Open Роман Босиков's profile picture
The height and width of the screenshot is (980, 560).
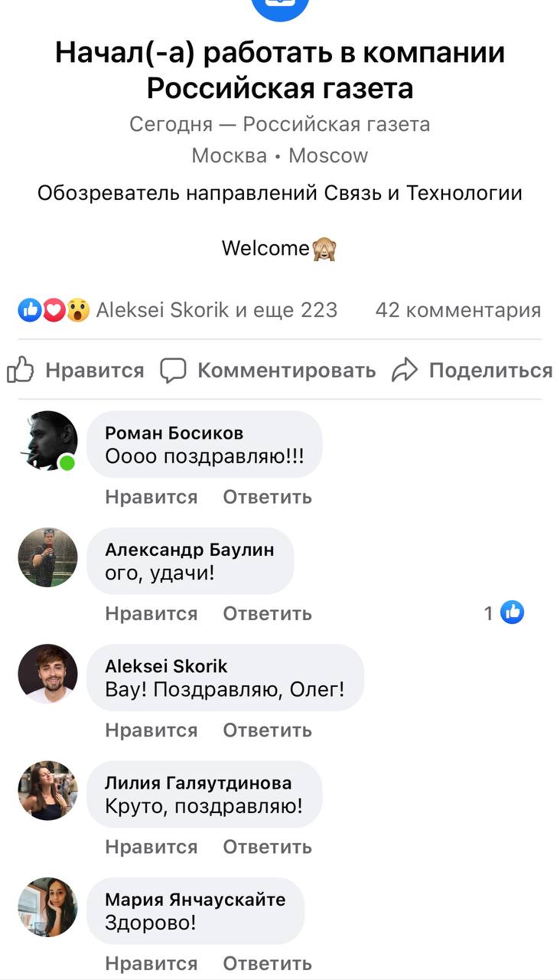point(47,441)
